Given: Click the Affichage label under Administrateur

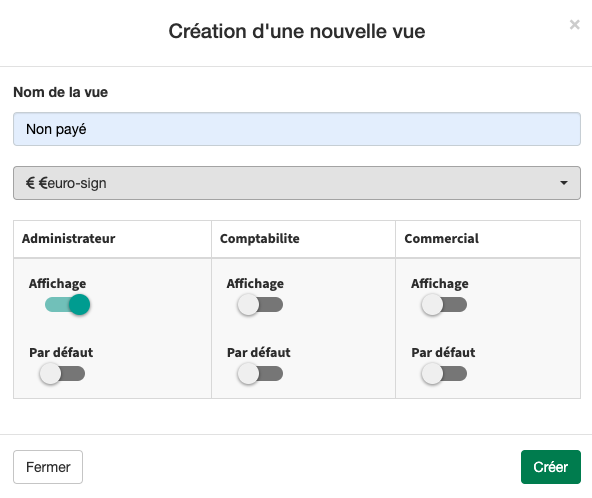Looking at the screenshot, I should click(x=57, y=284).
